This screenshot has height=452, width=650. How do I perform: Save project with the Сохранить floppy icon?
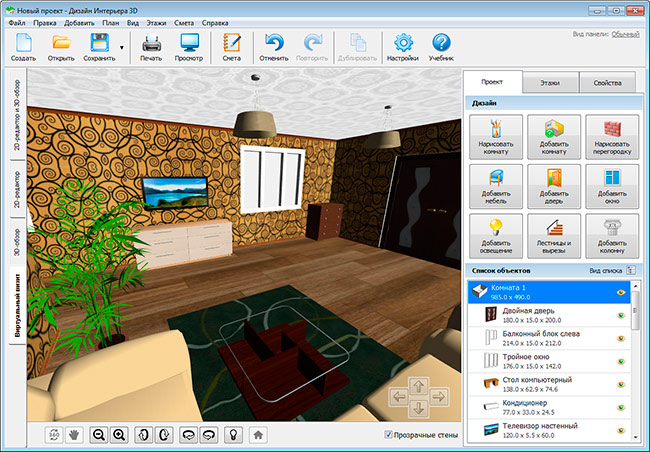(x=99, y=47)
